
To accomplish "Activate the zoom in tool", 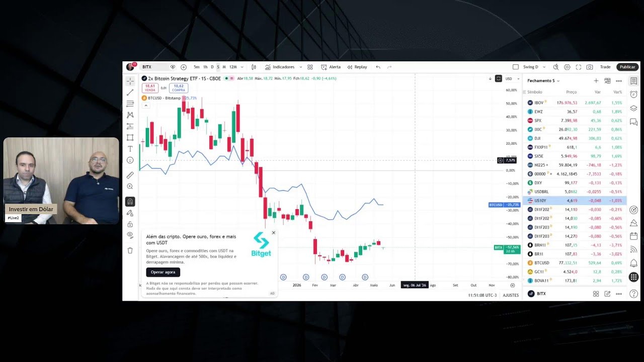I will [130, 187].
